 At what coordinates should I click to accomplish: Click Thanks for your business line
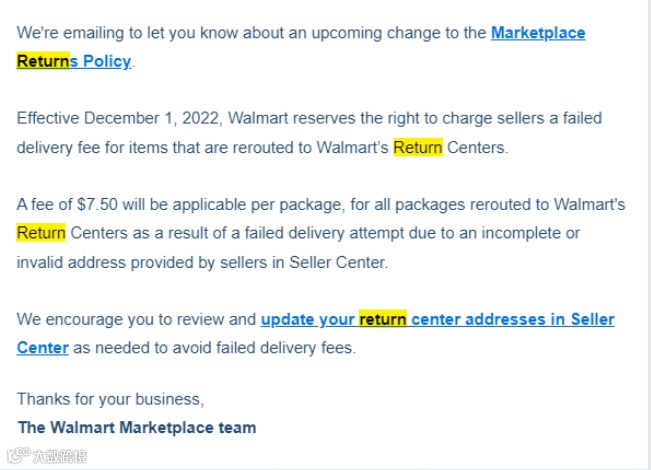(110, 399)
